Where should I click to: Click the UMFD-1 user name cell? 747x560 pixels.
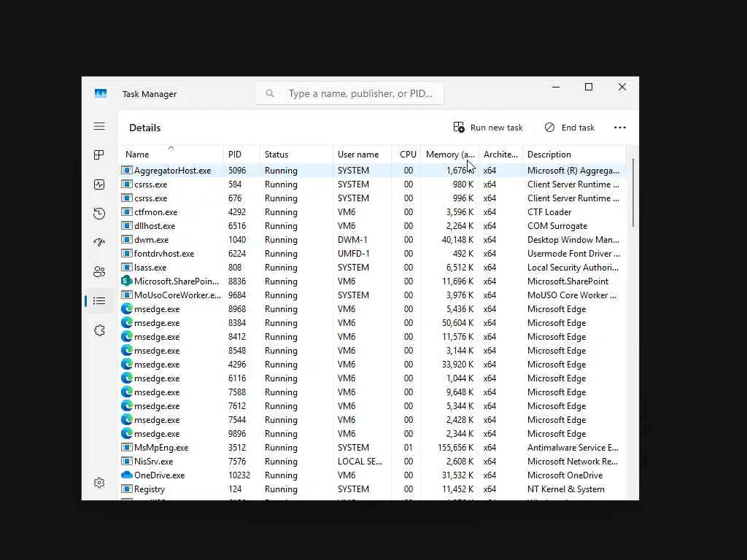click(x=354, y=253)
